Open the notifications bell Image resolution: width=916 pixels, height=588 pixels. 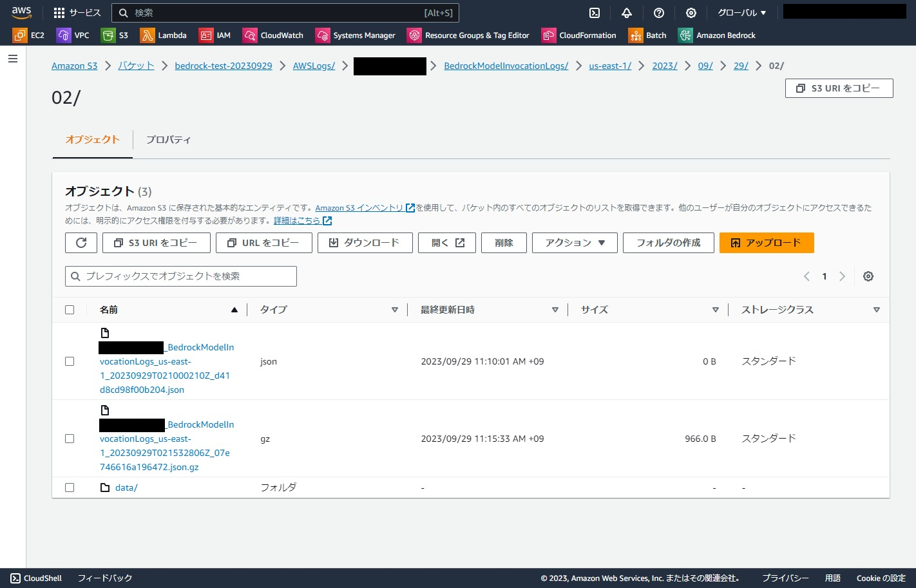point(627,13)
